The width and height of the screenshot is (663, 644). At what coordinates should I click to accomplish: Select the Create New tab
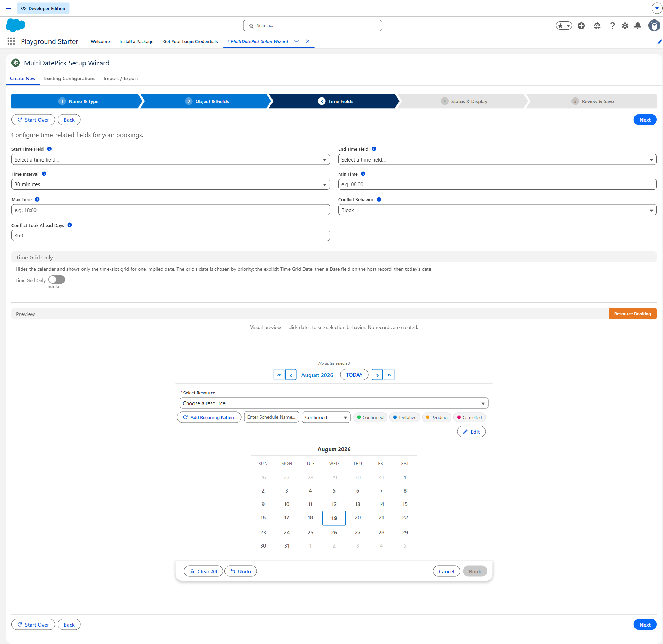click(x=23, y=78)
